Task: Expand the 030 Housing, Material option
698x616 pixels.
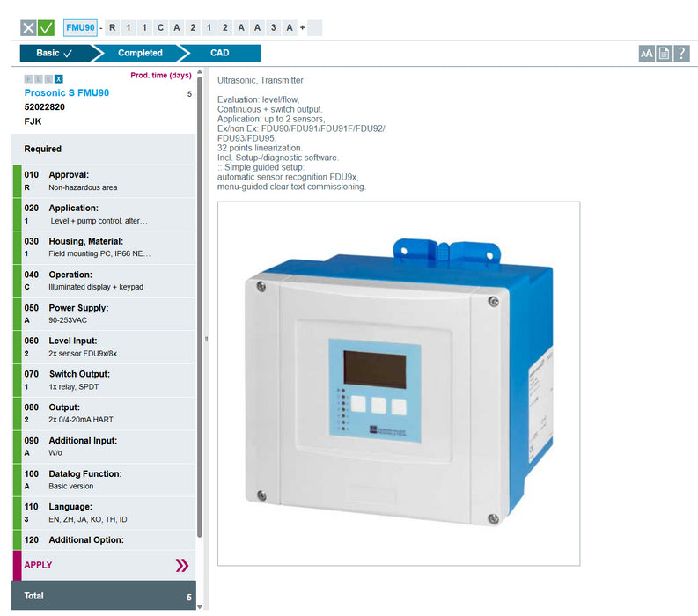Action: coord(104,247)
